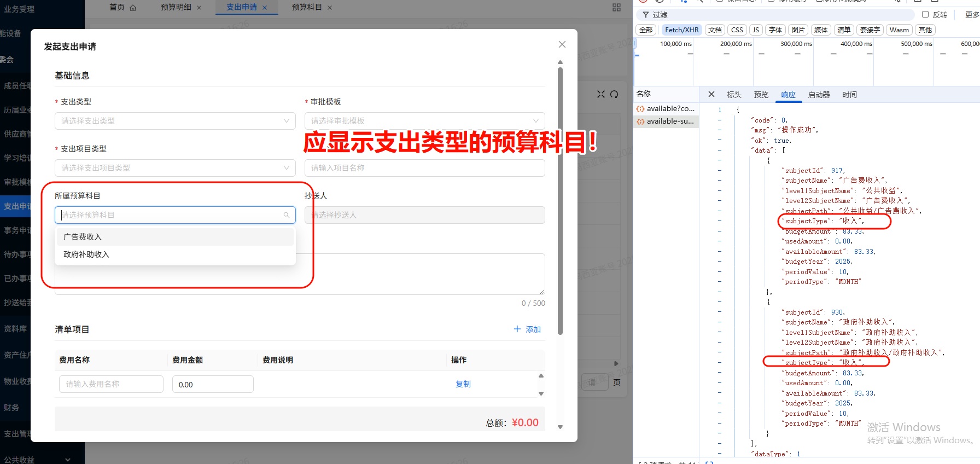Click the 所属预算科目 select box

175,215
